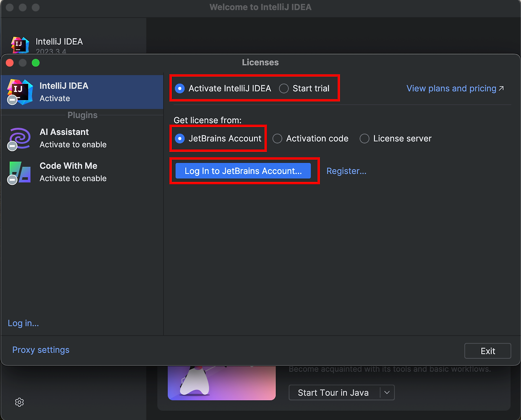
Task: Click the 'Get license from:' label
Action: [208, 120]
